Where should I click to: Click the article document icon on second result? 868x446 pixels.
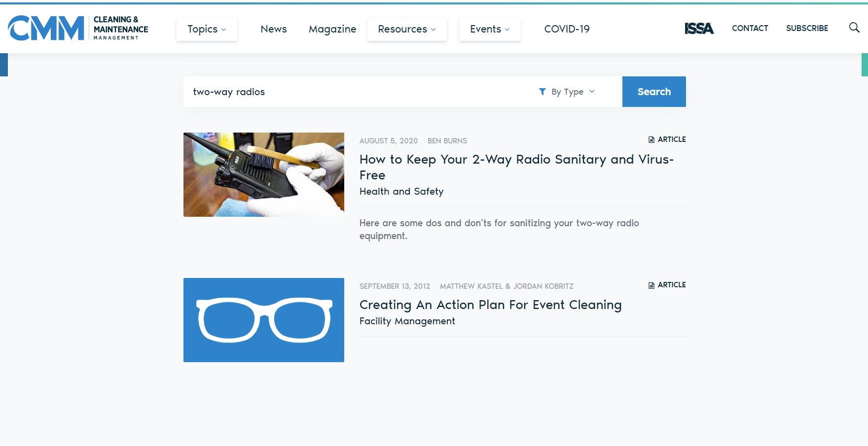click(651, 285)
